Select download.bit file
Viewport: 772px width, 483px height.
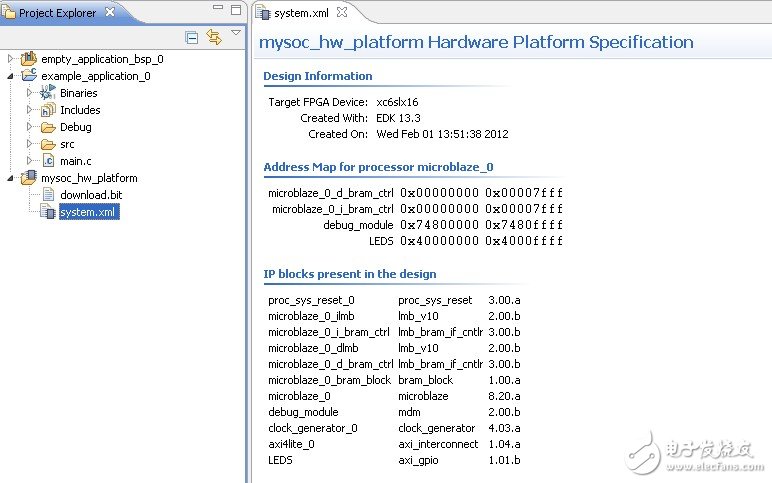[x=90, y=195]
